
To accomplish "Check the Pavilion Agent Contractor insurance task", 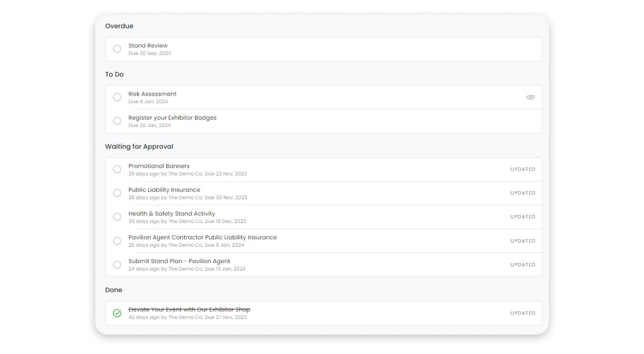I will 117,241.
